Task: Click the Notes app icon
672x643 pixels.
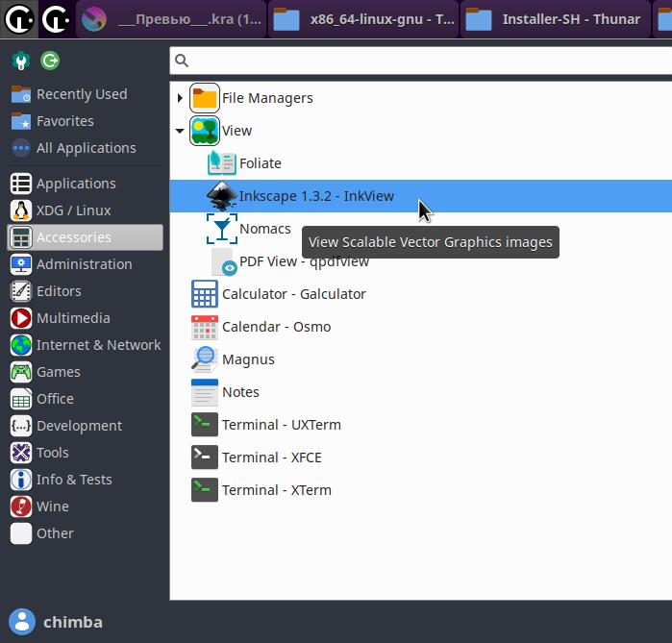Action: click(x=205, y=392)
